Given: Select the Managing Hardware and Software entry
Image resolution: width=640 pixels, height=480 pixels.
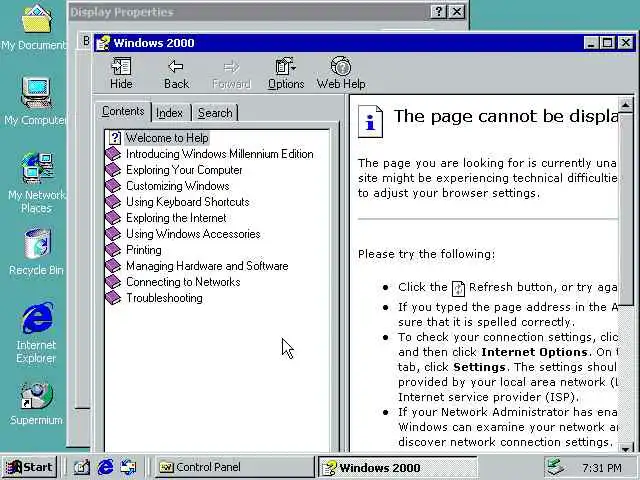Looking at the screenshot, I should pos(207,266).
